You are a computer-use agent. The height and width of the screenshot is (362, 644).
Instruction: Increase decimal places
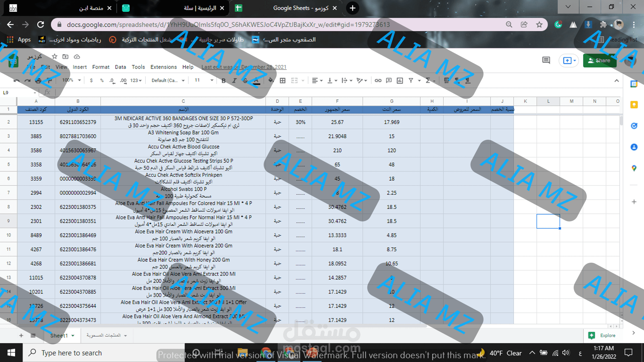point(123,81)
